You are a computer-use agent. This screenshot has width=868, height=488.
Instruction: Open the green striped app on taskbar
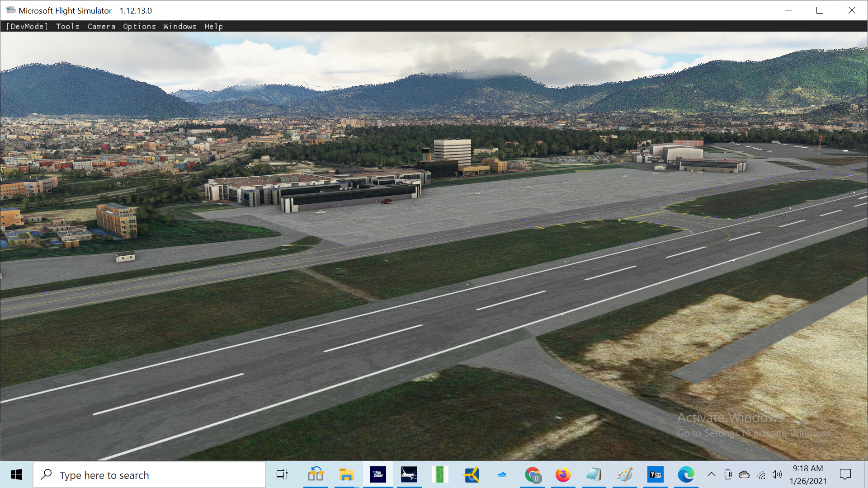tap(440, 474)
